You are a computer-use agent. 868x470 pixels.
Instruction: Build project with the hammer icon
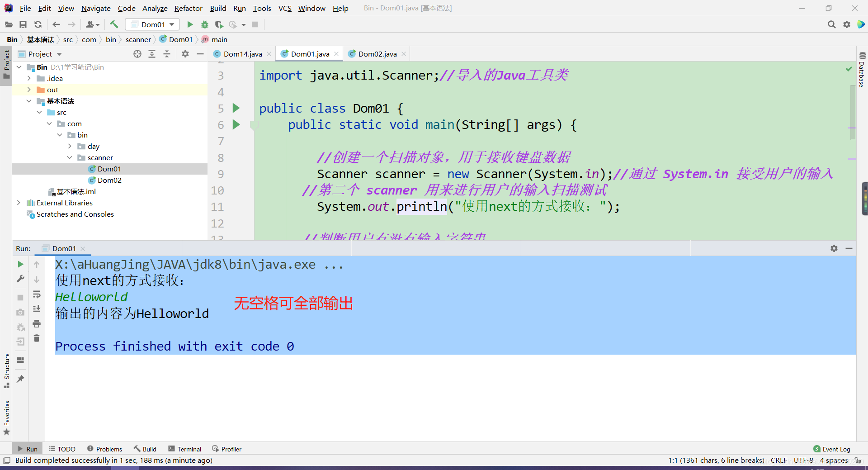pyautogui.click(x=114, y=24)
